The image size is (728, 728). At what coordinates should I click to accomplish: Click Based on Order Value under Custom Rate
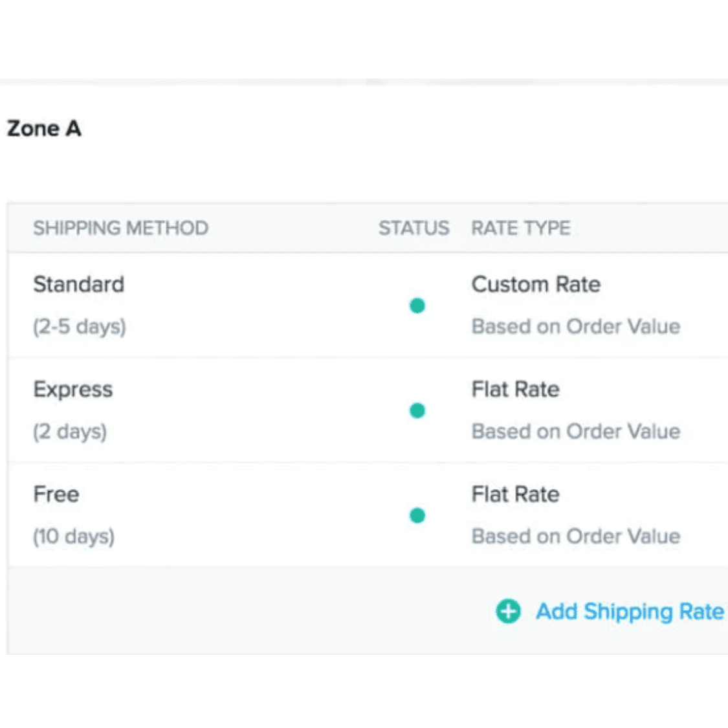tap(576, 326)
